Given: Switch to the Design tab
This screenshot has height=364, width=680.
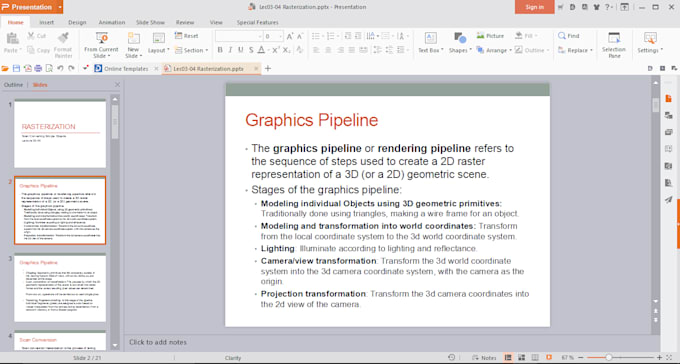Looking at the screenshot, I should click(77, 22).
